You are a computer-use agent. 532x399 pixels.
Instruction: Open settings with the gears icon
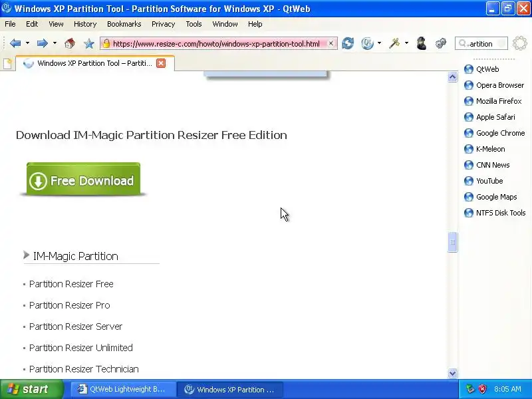pos(441,43)
